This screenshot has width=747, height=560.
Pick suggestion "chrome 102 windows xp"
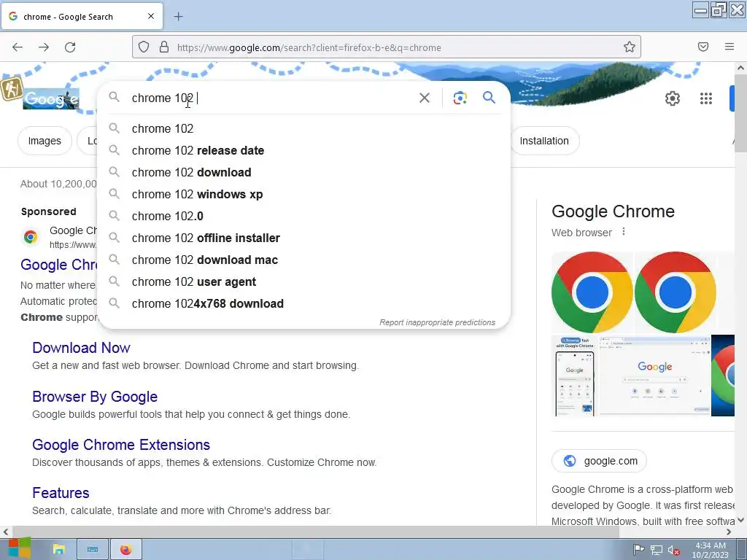pos(303,194)
